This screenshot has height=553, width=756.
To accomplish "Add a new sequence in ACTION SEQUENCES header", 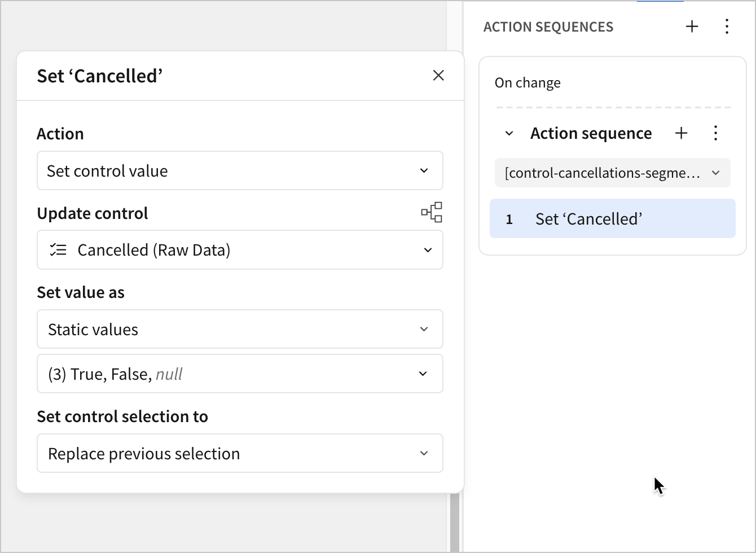I will click(692, 27).
